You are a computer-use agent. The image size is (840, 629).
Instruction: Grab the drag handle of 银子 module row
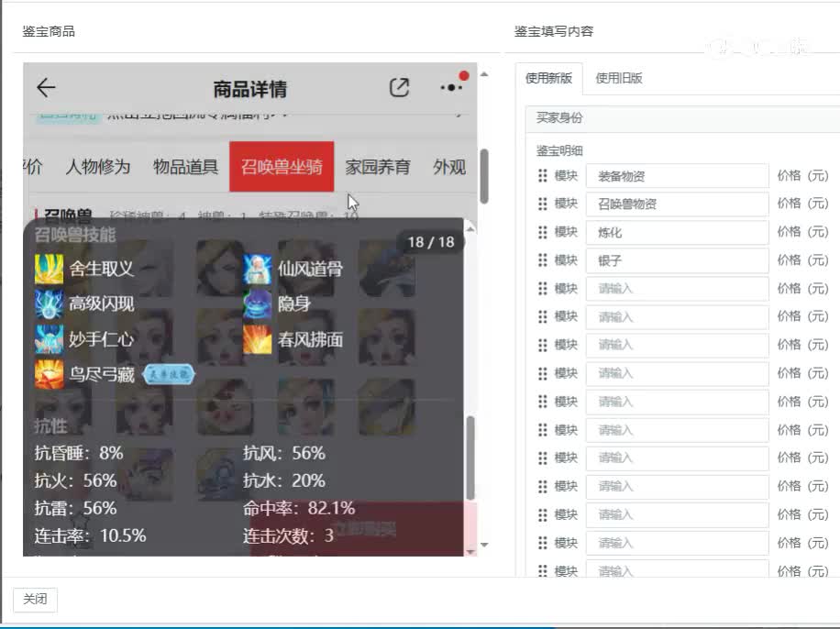click(542, 260)
